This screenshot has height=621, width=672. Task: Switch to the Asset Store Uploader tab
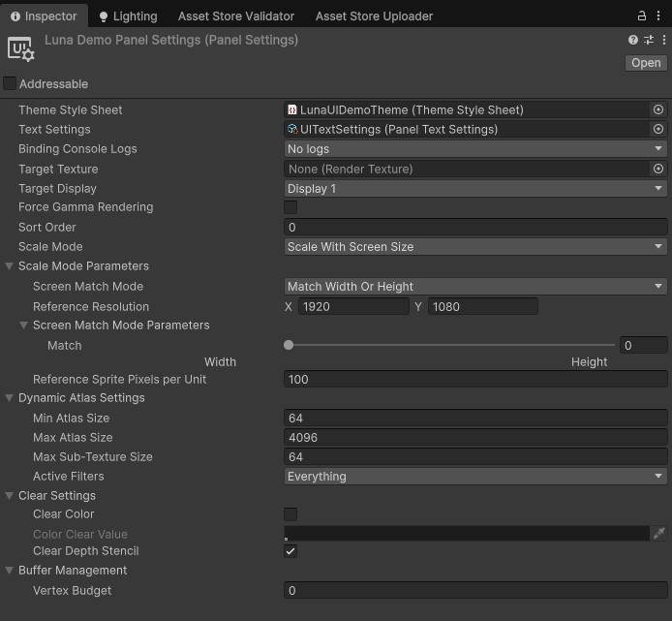374,16
